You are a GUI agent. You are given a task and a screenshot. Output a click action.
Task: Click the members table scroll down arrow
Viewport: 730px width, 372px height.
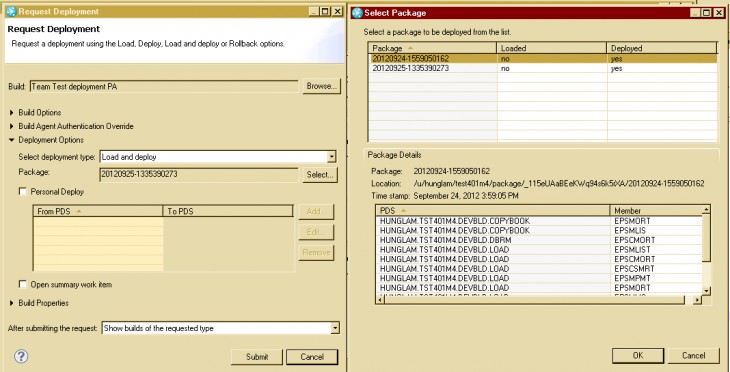706,291
